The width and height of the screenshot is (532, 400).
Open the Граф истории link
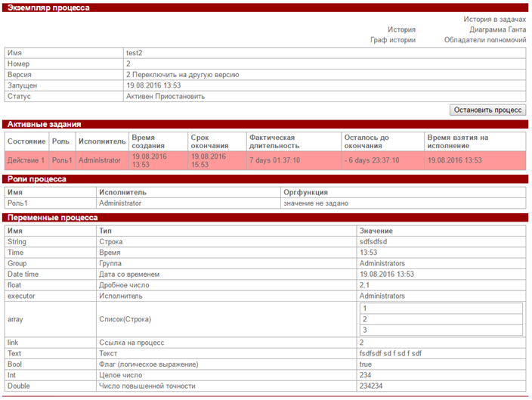(393, 40)
